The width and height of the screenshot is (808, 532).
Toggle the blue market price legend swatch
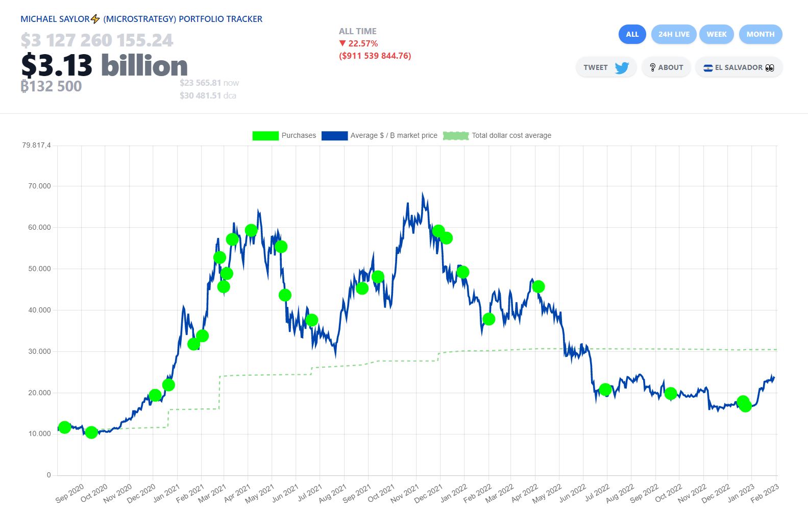(x=334, y=136)
